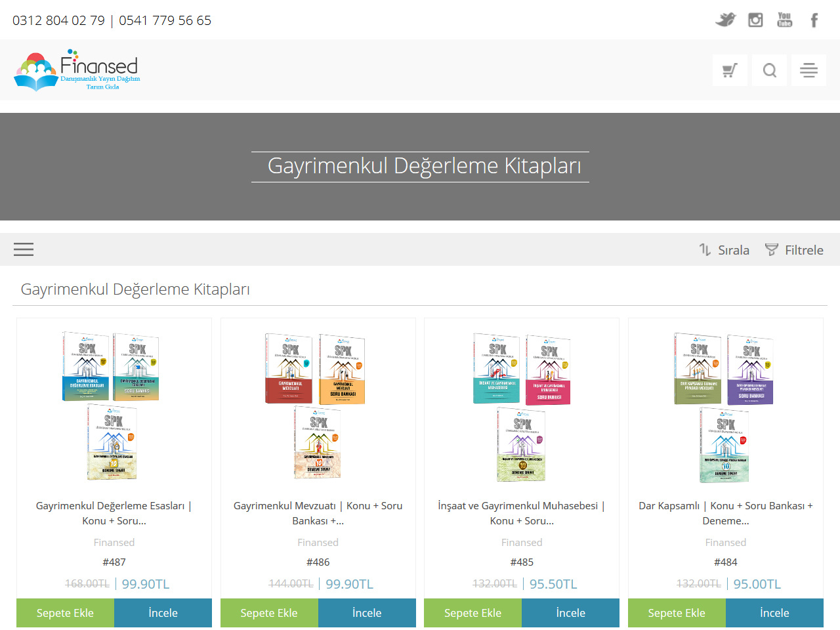The height and width of the screenshot is (630, 840).
Task: Open the Filtrele filter options
Action: pos(794,250)
